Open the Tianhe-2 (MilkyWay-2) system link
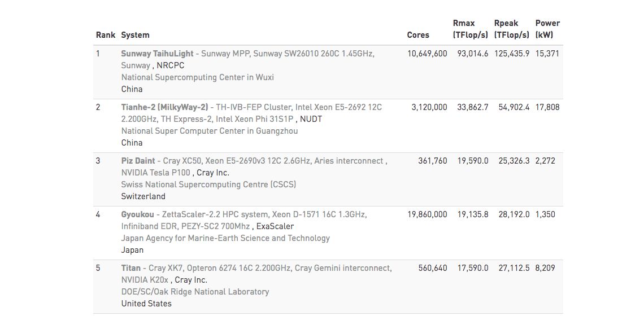The width and height of the screenshot is (644, 316). click(x=164, y=107)
